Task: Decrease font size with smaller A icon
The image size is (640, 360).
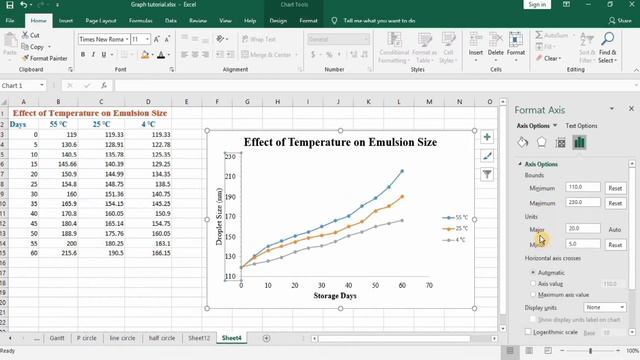Action: pyautogui.click(x=167, y=39)
